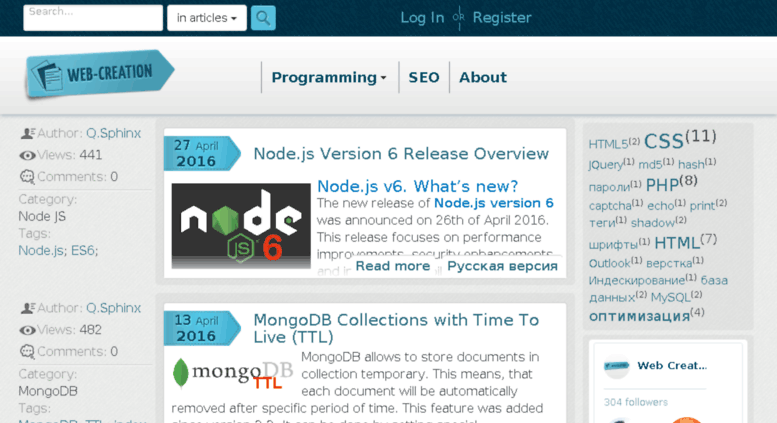
Task: Click the Web-Creation logo
Action: pos(100,74)
